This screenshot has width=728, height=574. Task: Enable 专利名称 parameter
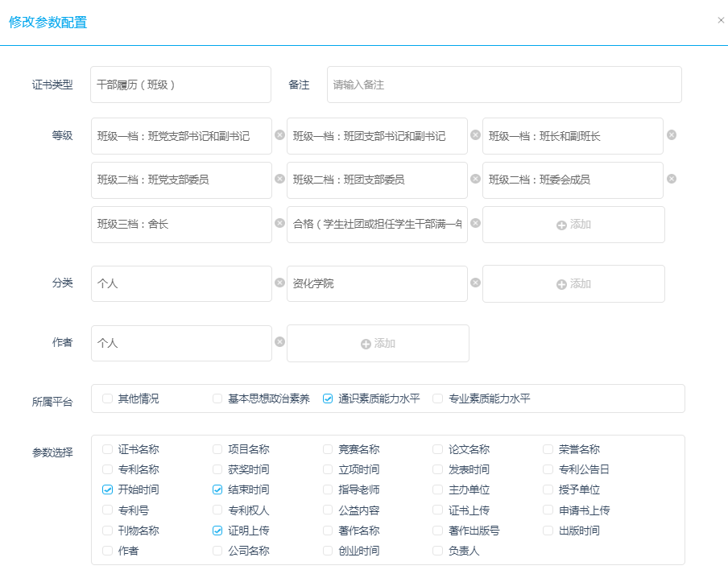[107, 469]
